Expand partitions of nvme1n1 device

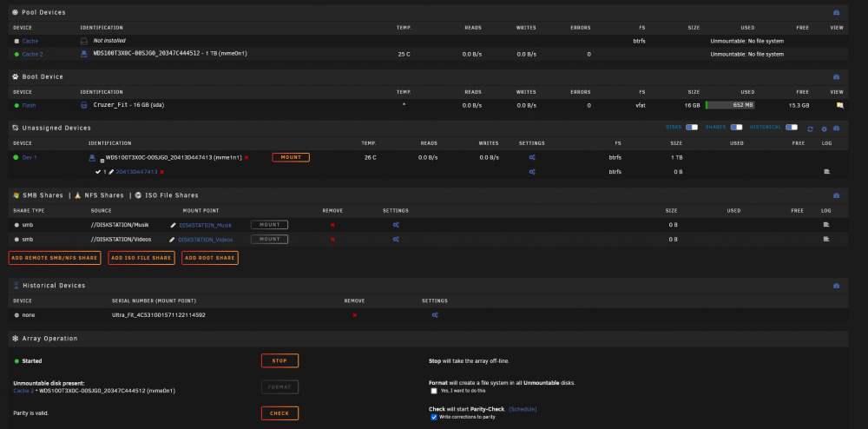pyautogui.click(x=102, y=160)
